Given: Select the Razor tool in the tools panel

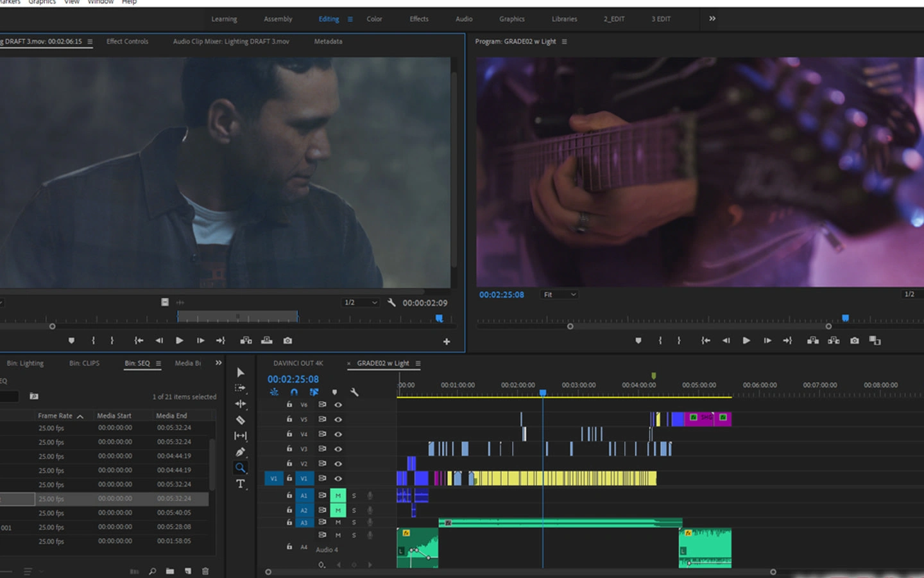Looking at the screenshot, I should (241, 420).
